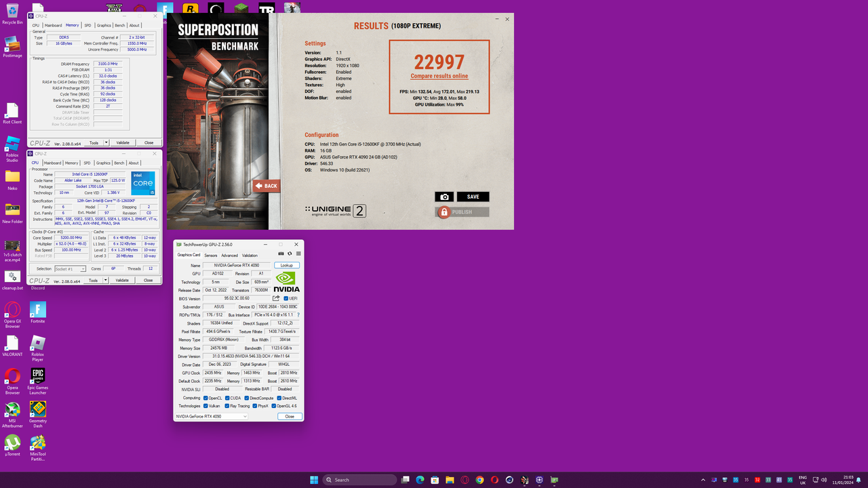Screen dimensions: 868x488
Task: Toggle the DirectCompute checkbox
Action: pos(247,398)
